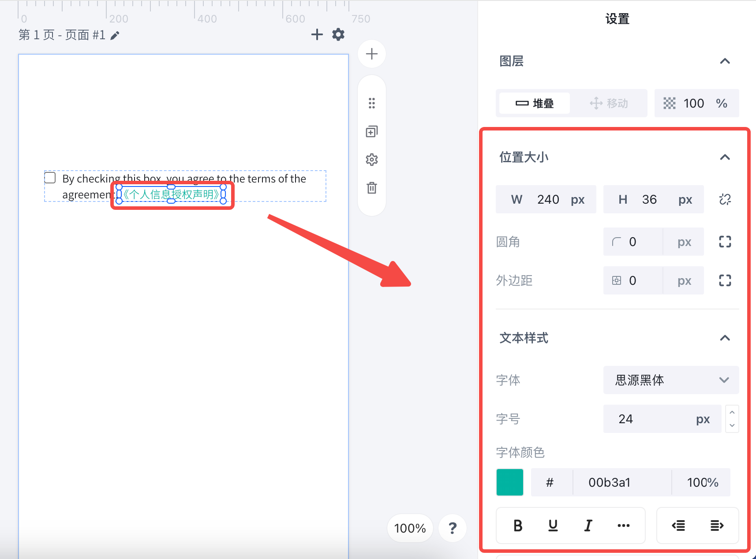Viewport: 756px width, 559px height.
Task: Delete the selected element with the trash icon
Action: (x=372, y=188)
